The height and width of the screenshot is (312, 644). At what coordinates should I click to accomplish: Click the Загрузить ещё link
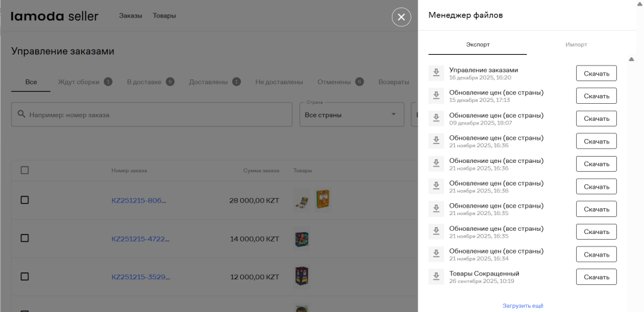[x=523, y=306]
